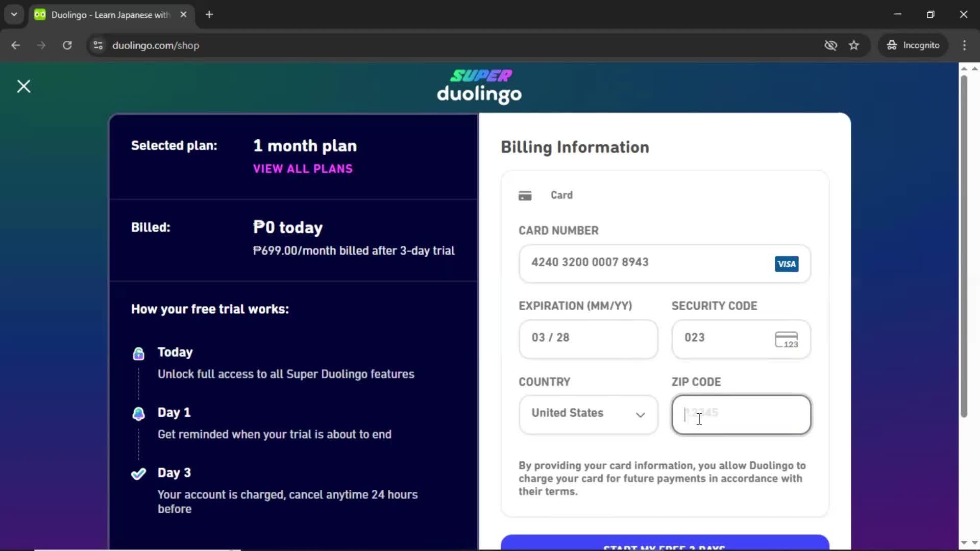Click the Day 3 checkmark icon
This screenshot has height=551, width=980.
[138, 473]
